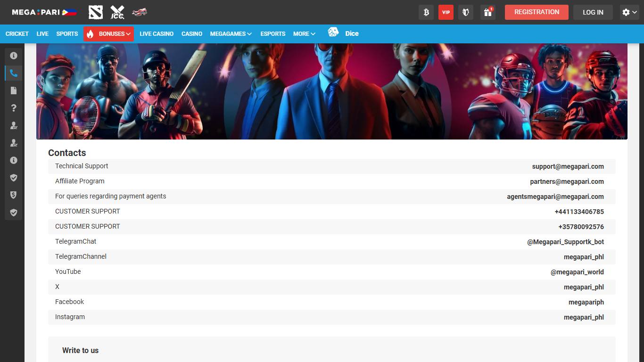This screenshot has width=644, height=362.
Task: Open the CASINO menu item
Action: pos(192,34)
